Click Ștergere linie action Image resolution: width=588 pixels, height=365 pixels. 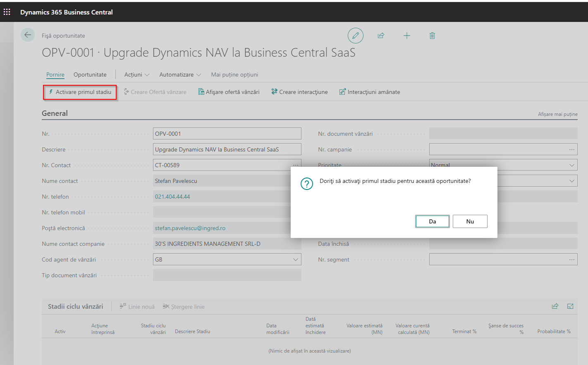(184, 307)
